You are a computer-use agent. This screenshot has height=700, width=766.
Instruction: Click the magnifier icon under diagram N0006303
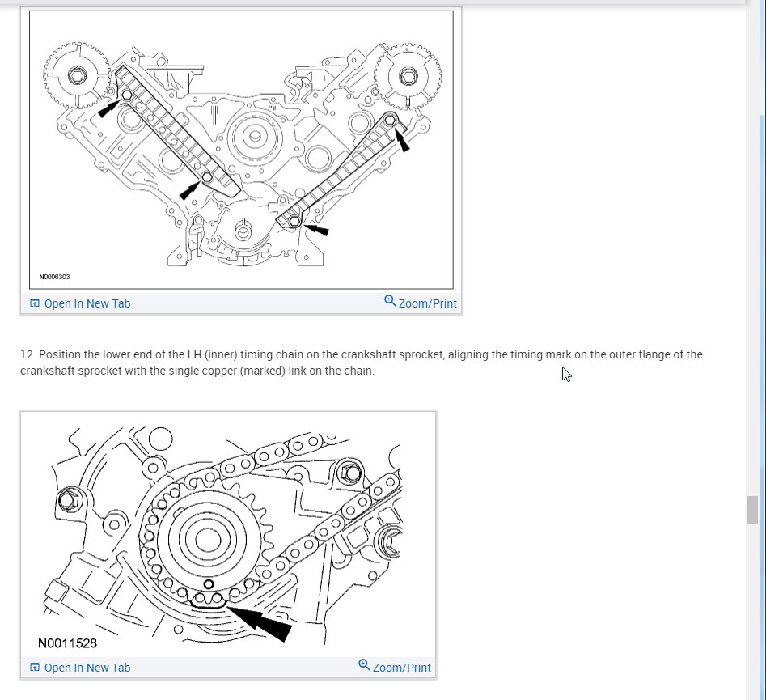[x=390, y=300]
